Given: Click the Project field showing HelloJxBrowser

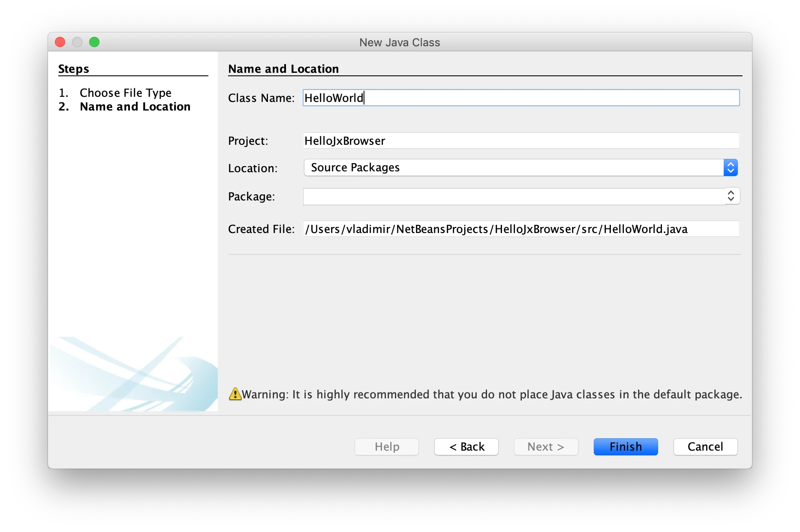Looking at the screenshot, I should click(521, 140).
